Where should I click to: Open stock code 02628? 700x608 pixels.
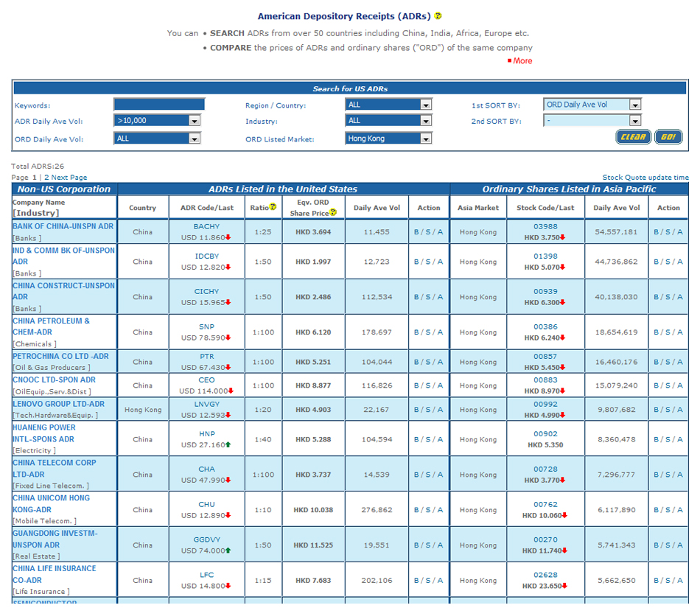[x=545, y=575]
